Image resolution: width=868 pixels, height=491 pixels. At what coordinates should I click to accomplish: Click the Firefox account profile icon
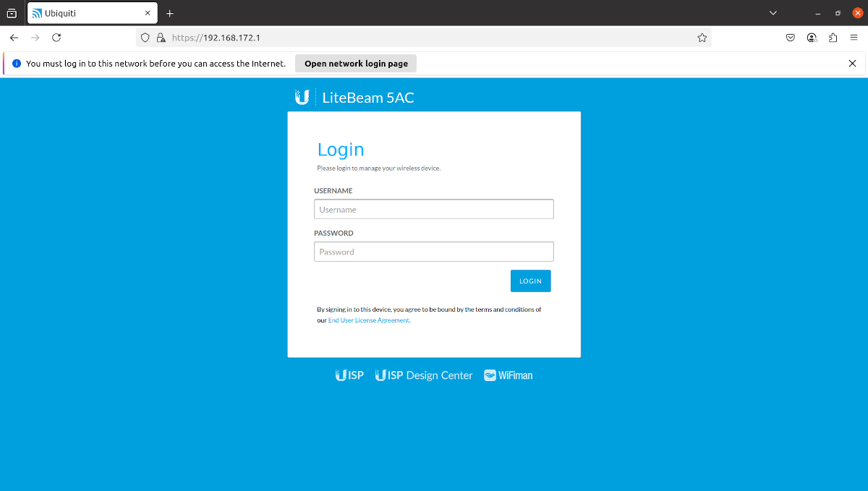tap(812, 37)
